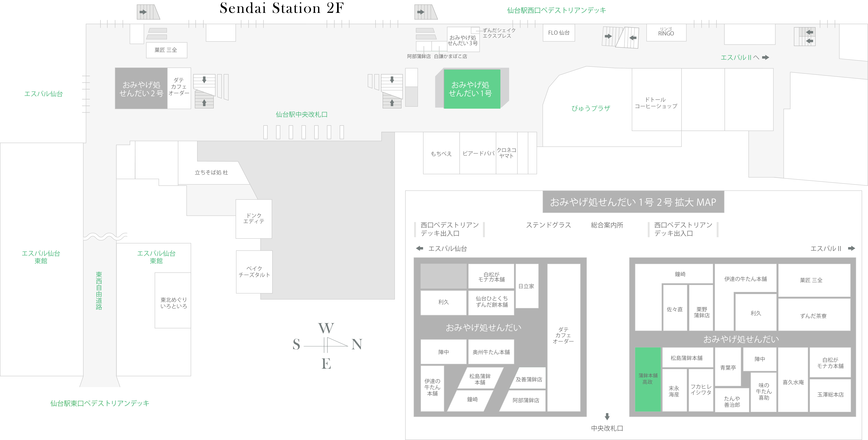Click the 奥州牛たん本舗 stall

pyautogui.click(x=491, y=352)
